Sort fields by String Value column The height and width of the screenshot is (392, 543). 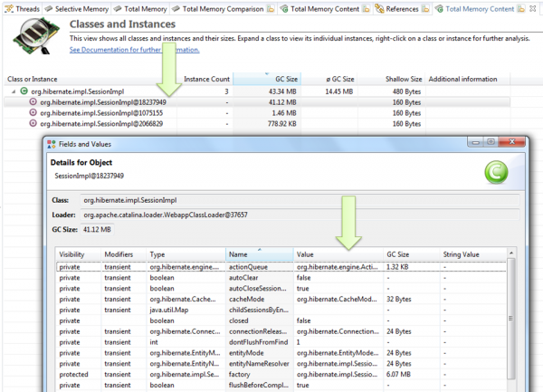click(472, 254)
